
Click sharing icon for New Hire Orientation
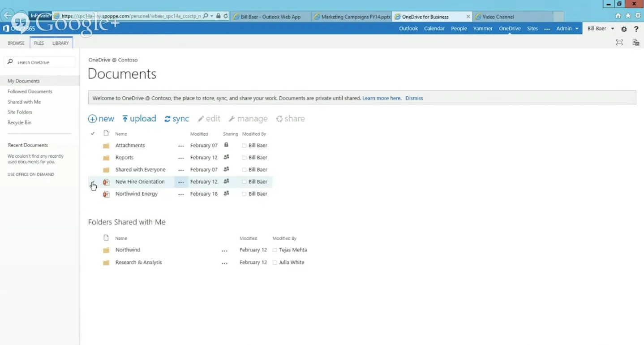point(227,181)
